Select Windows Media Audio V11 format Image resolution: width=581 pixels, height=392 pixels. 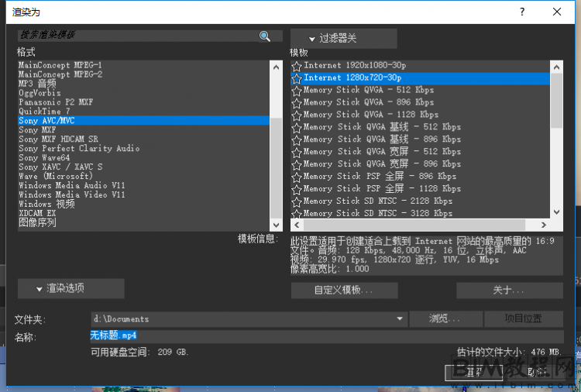(x=144, y=186)
